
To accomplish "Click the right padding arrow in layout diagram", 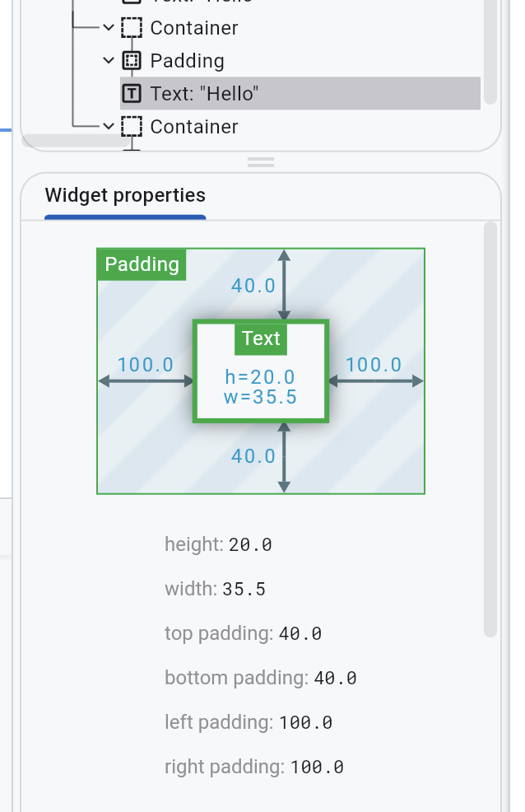I will coord(376,381).
